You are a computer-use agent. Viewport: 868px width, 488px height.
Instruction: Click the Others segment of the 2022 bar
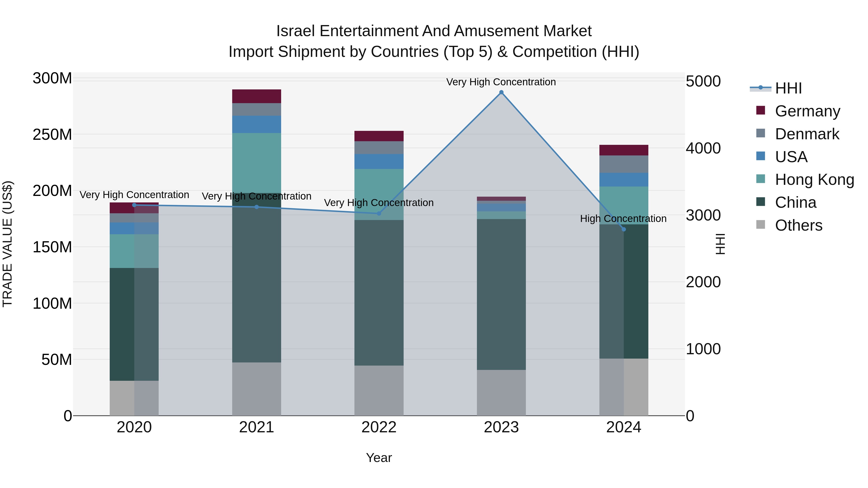pos(379,391)
